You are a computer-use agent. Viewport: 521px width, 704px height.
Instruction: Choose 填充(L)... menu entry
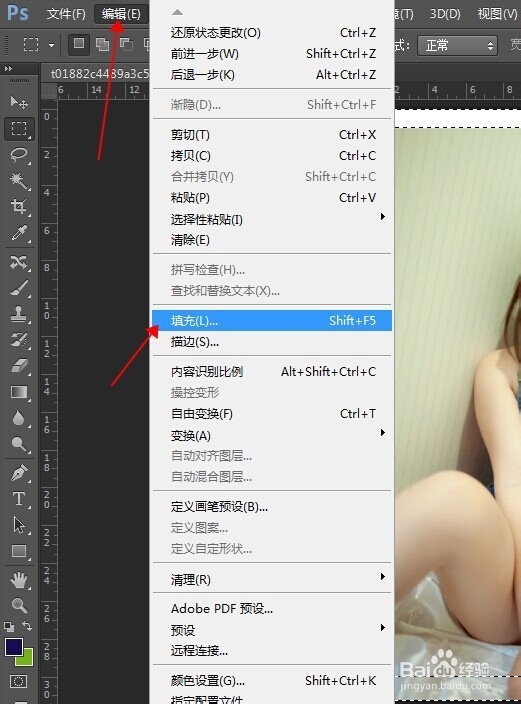(x=272, y=321)
